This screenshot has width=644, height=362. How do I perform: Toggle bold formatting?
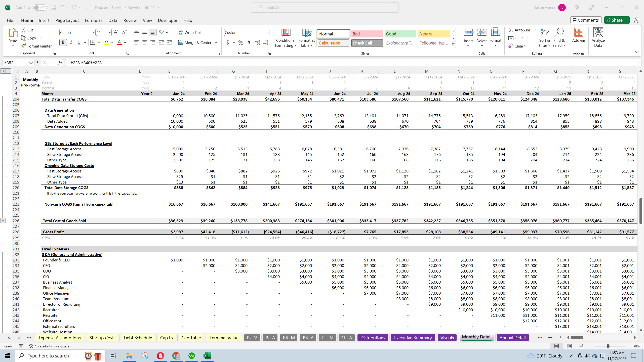[63, 42]
